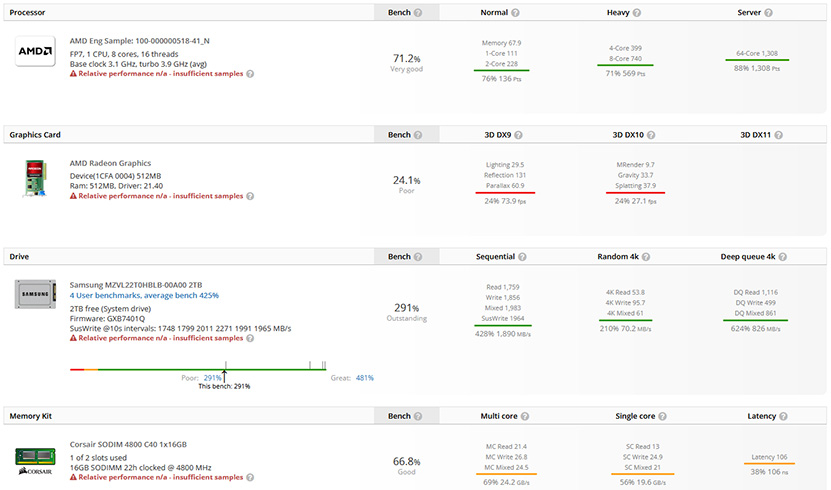Click help icon after Graphics Card insufficient samples warning
831x490 pixels.
pyautogui.click(x=250, y=196)
